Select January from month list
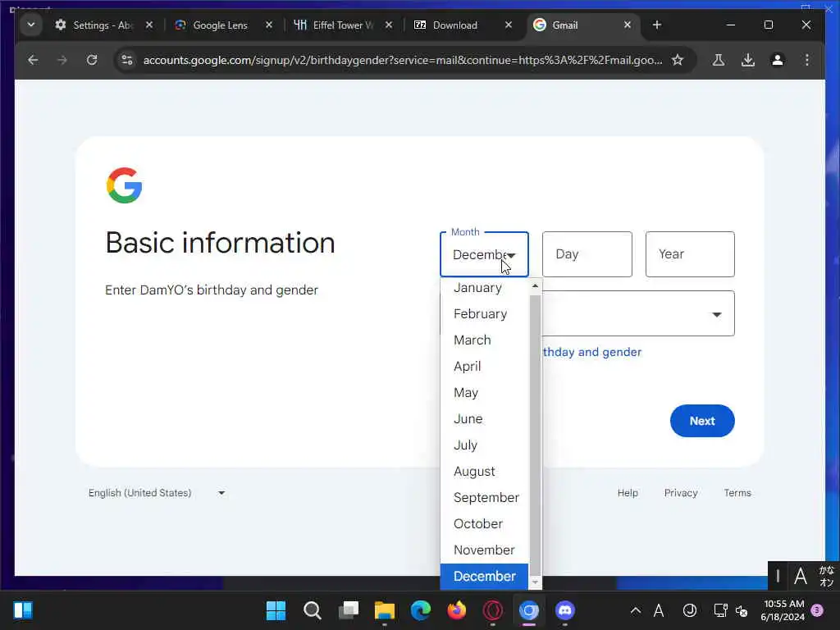This screenshot has height=630, width=840. [484, 288]
